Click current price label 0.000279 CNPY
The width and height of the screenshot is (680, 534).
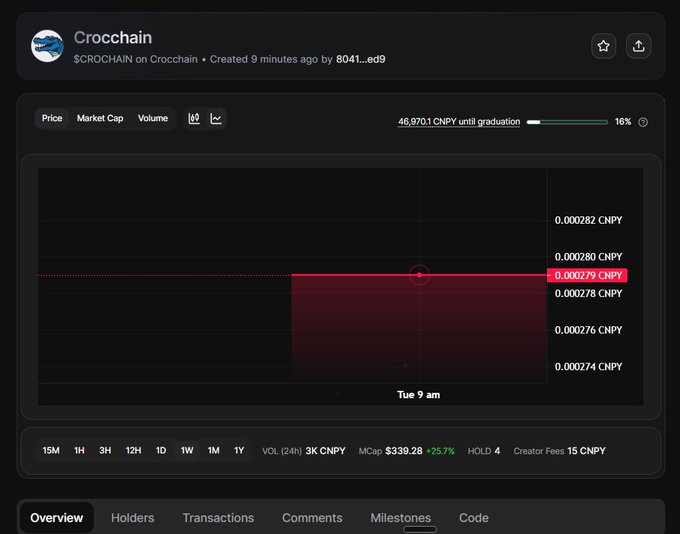click(x=587, y=275)
